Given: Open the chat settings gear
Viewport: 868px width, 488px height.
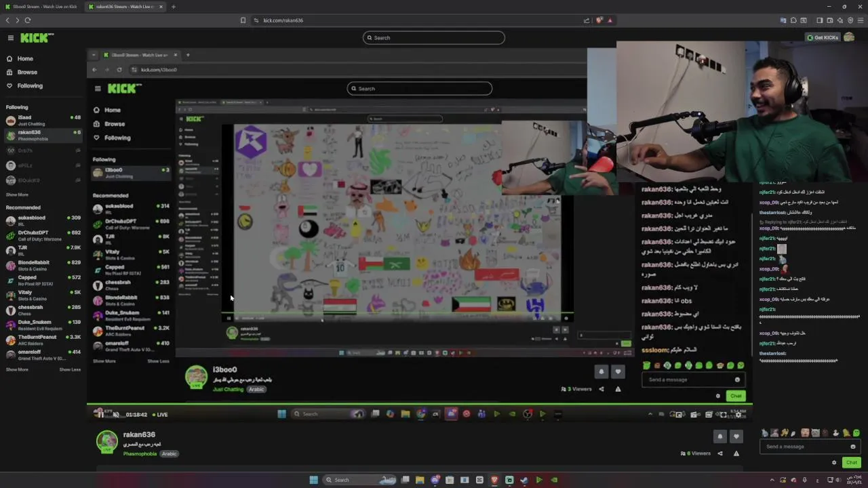Looking at the screenshot, I should pyautogui.click(x=834, y=462).
